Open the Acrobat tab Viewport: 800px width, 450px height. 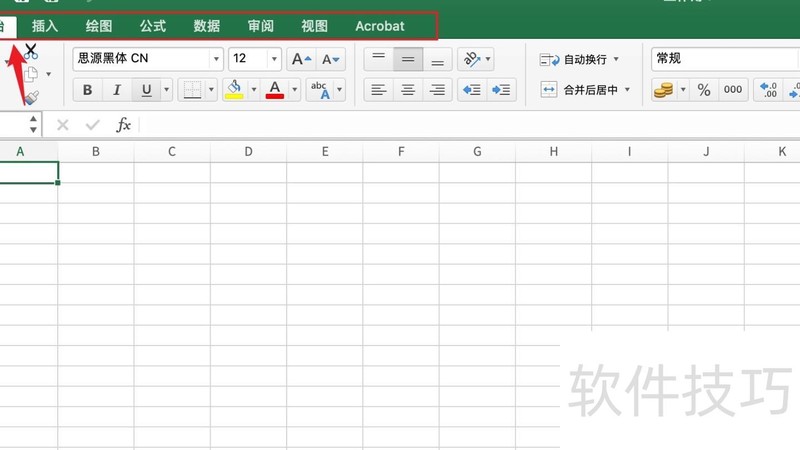pos(380,26)
